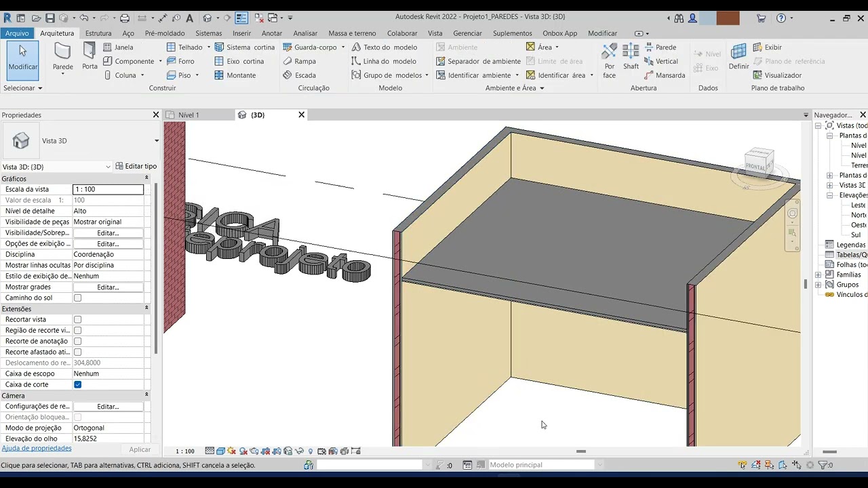
Task: Switch to the Inserir ribbon tab
Action: (241, 33)
